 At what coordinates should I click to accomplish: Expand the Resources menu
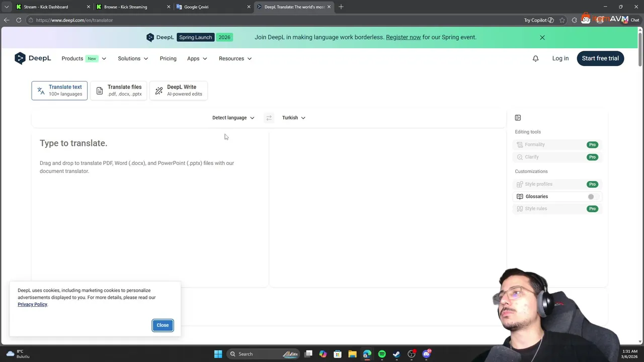tap(235, 58)
